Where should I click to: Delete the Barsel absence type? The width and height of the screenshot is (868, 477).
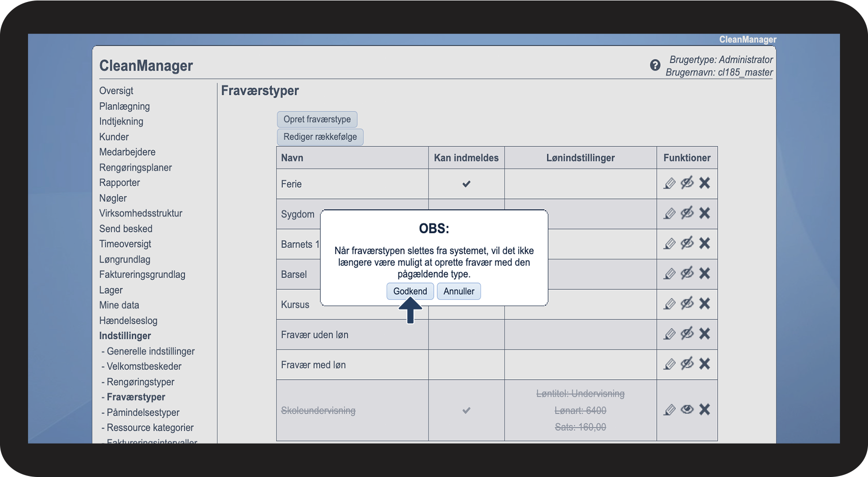coord(704,273)
